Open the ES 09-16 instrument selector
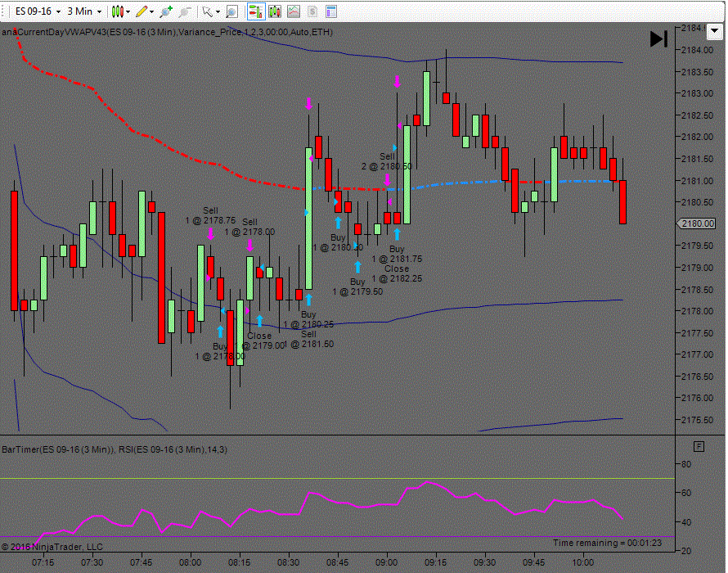Screen dimensions: 728x573 38,11
